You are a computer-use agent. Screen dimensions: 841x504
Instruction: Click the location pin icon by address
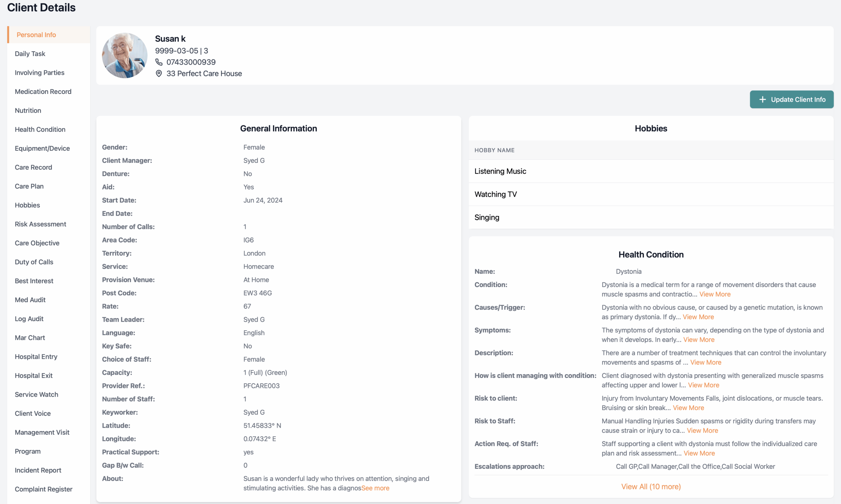(159, 74)
